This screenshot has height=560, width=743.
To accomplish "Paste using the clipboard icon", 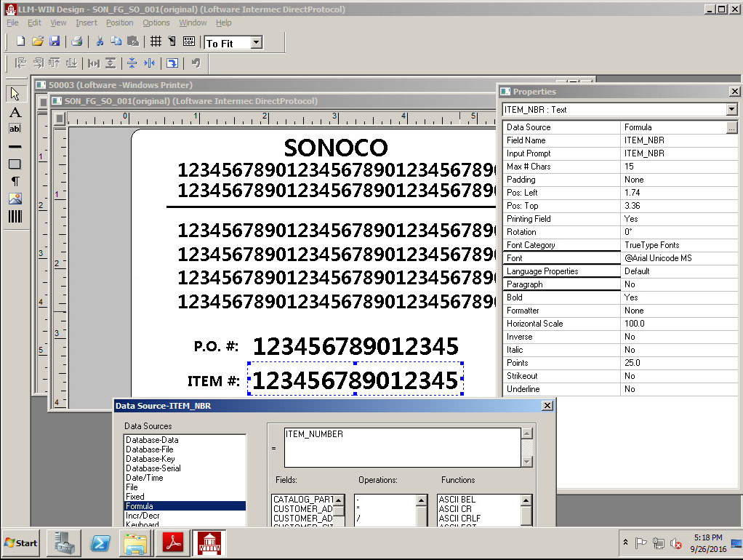I will [133, 41].
